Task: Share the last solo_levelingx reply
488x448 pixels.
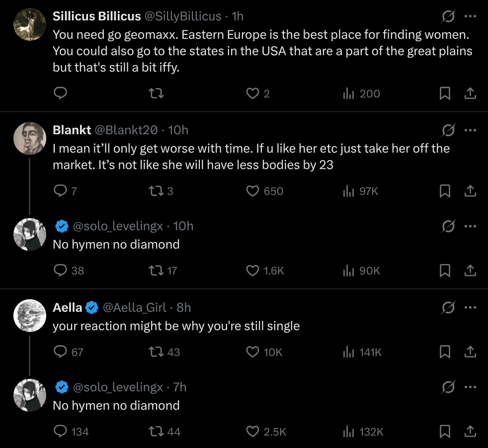Action: (x=470, y=432)
